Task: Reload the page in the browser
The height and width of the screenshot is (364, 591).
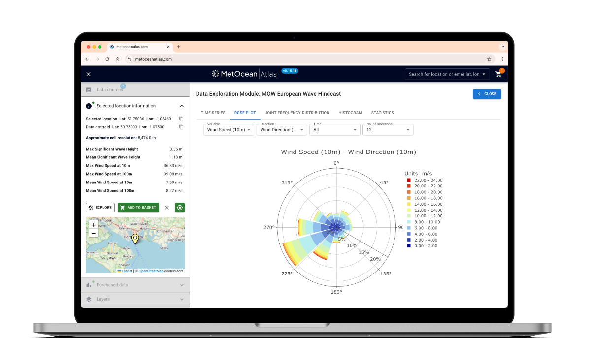Action: tap(107, 59)
